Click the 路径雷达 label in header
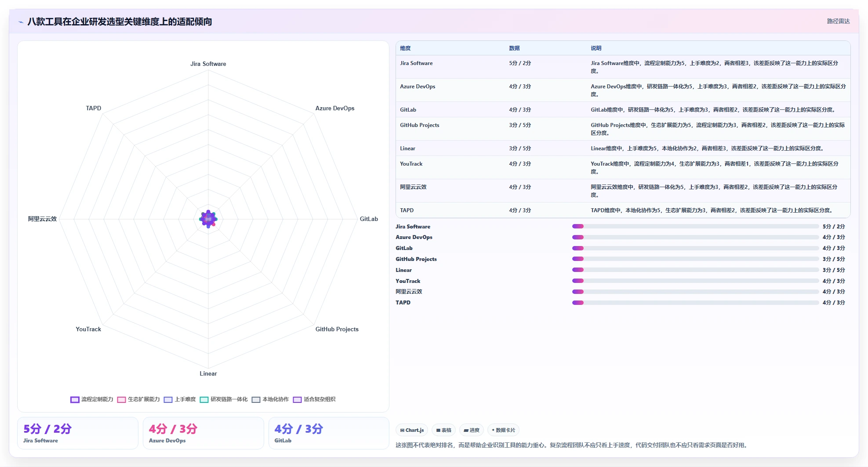The height and width of the screenshot is (467, 868). tap(838, 21)
